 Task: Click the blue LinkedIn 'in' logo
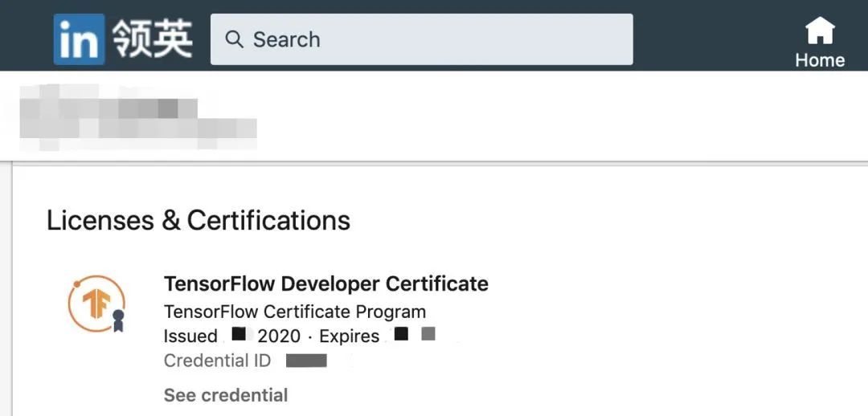pyautogui.click(x=79, y=39)
